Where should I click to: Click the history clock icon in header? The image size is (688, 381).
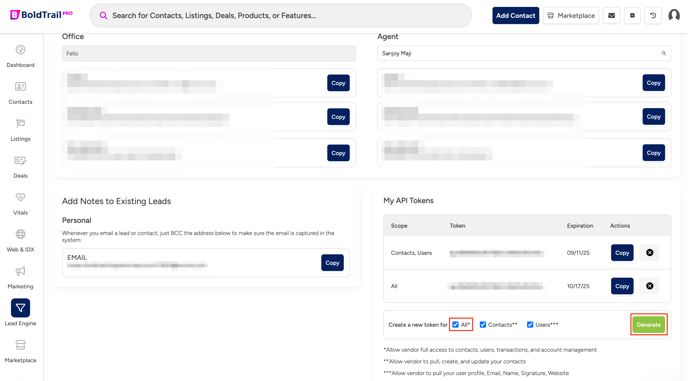pos(653,15)
